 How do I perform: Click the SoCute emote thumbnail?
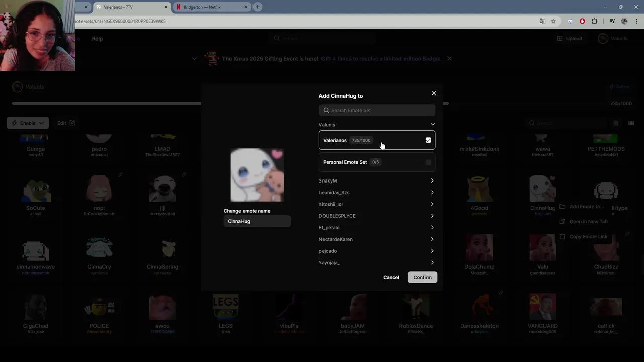[36, 189]
